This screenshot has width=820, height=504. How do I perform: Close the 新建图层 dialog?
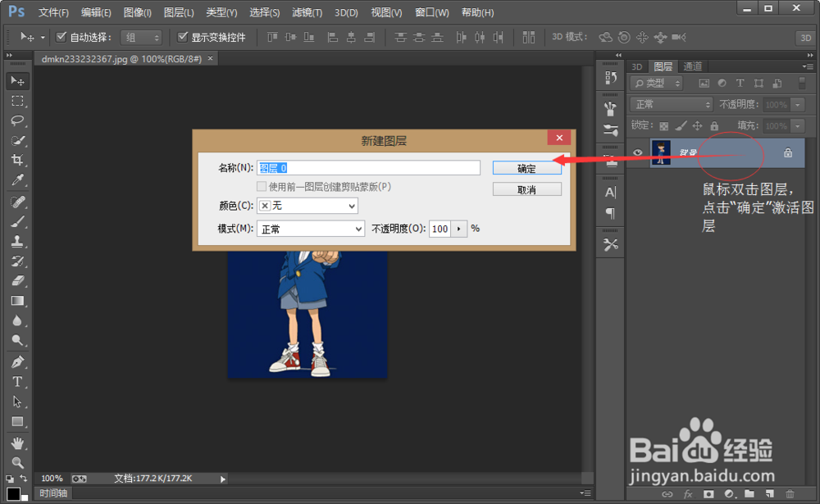(x=559, y=138)
